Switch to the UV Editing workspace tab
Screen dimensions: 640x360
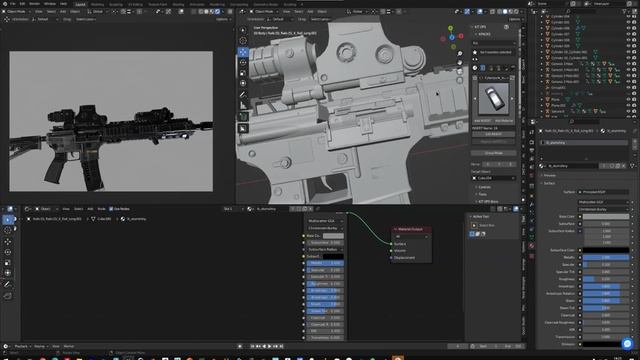pyautogui.click(x=135, y=4)
